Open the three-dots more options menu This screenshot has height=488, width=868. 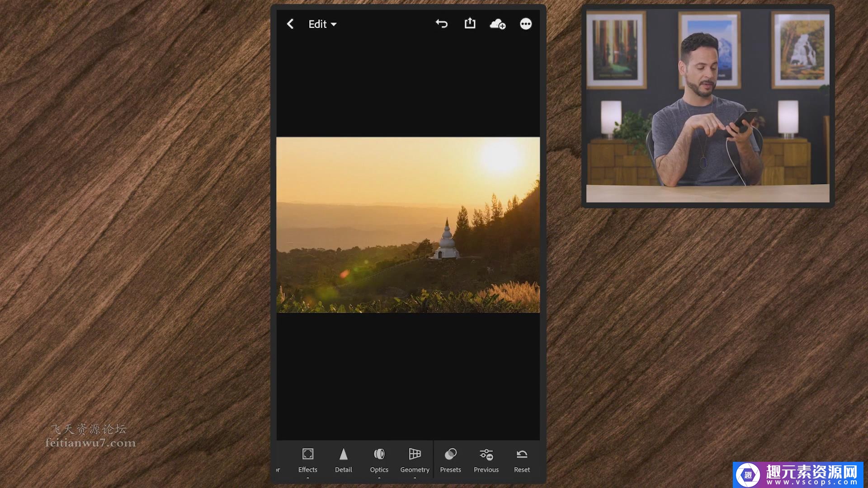525,24
